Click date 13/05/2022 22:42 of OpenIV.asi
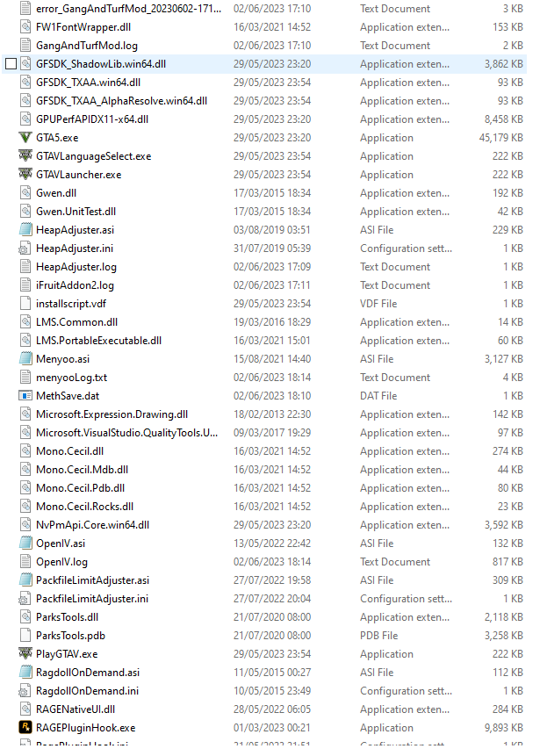Viewport: 547px width, 756px height. tap(272, 544)
